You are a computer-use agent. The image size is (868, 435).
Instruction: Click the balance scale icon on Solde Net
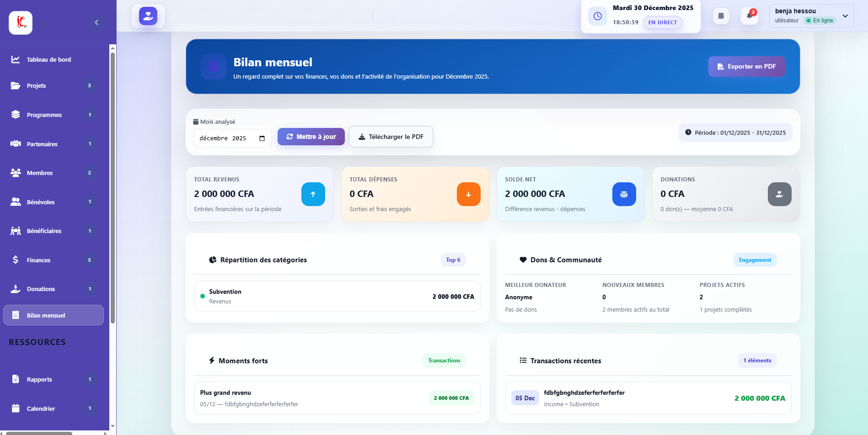(624, 194)
